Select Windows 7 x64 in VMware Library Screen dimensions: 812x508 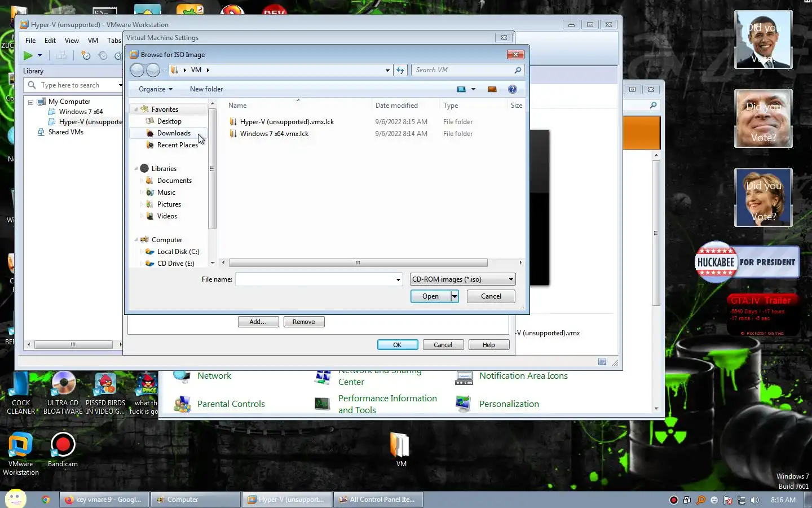tap(81, 112)
